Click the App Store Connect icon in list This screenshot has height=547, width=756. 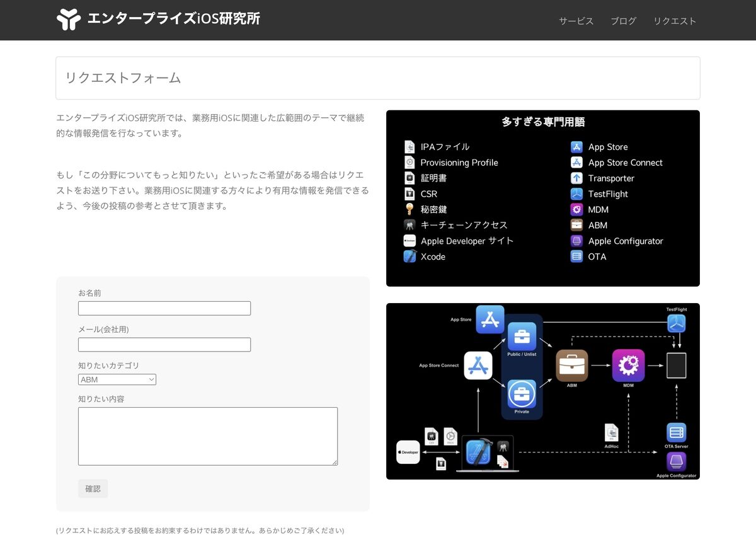pyautogui.click(x=576, y=163)
